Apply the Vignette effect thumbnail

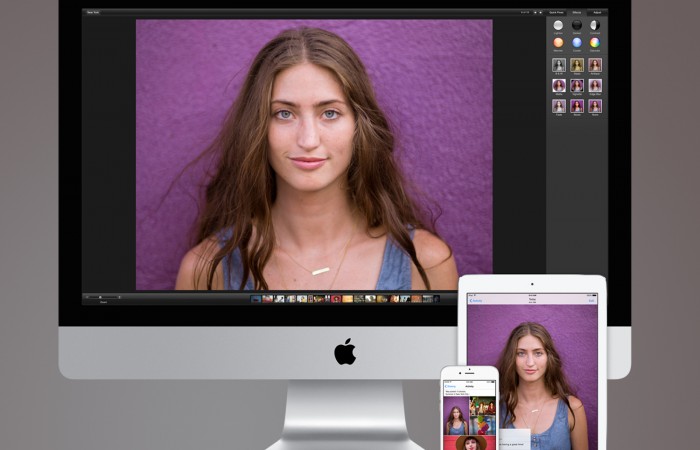pyautogui.click(x=577, y=85)
